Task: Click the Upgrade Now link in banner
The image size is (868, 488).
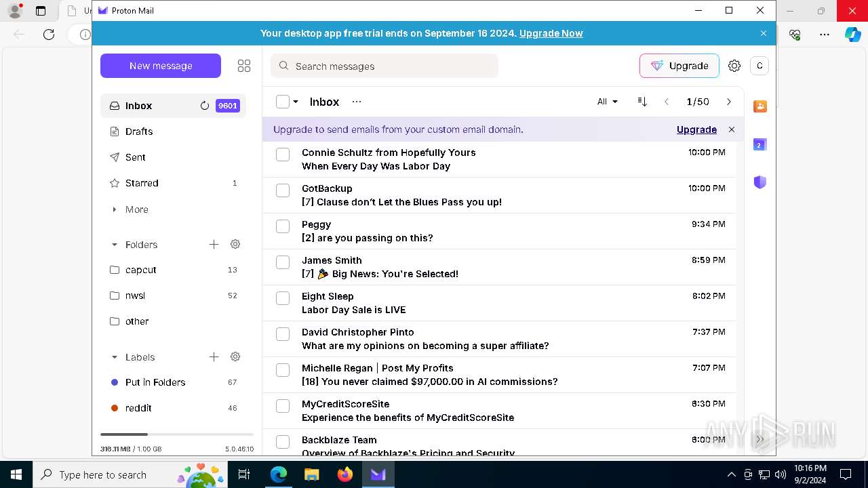Action: pyautogui.click(x=551, y=33)
